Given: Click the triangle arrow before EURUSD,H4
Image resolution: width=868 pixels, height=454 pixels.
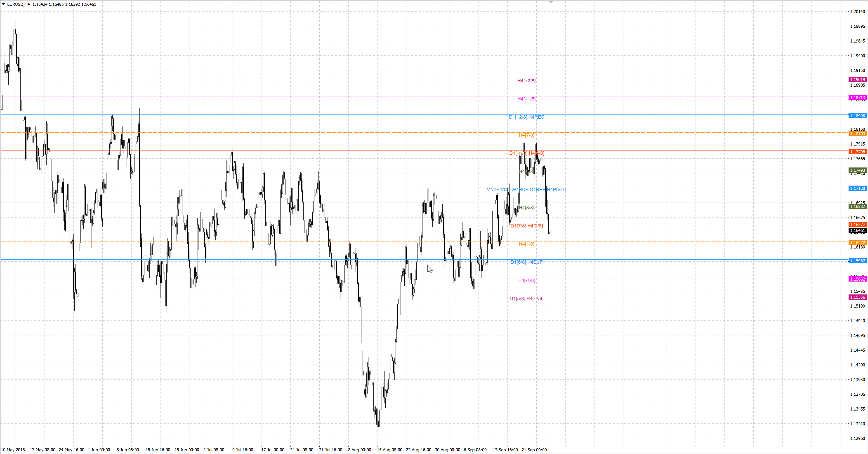Looking at the screenshot, I should [3, 4].
